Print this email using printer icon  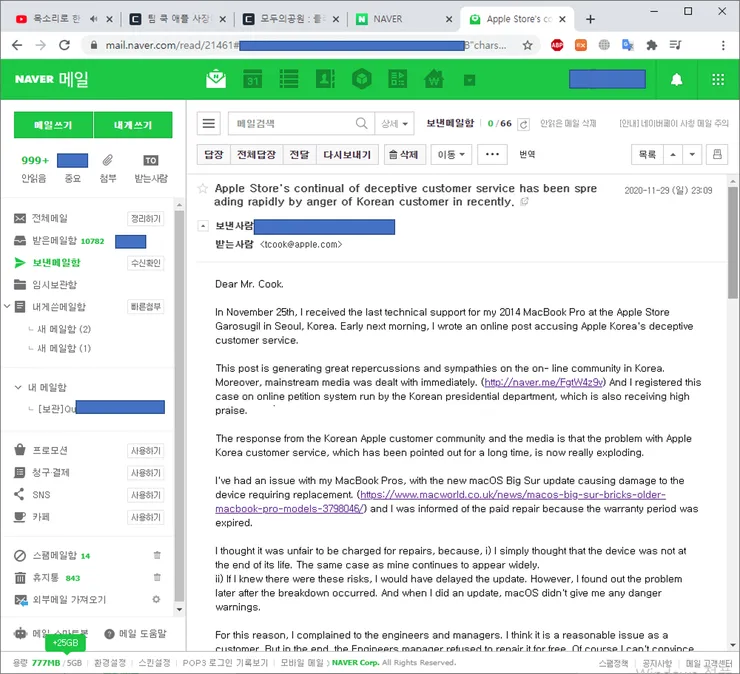pyautogui.click(x=717, y=154)
